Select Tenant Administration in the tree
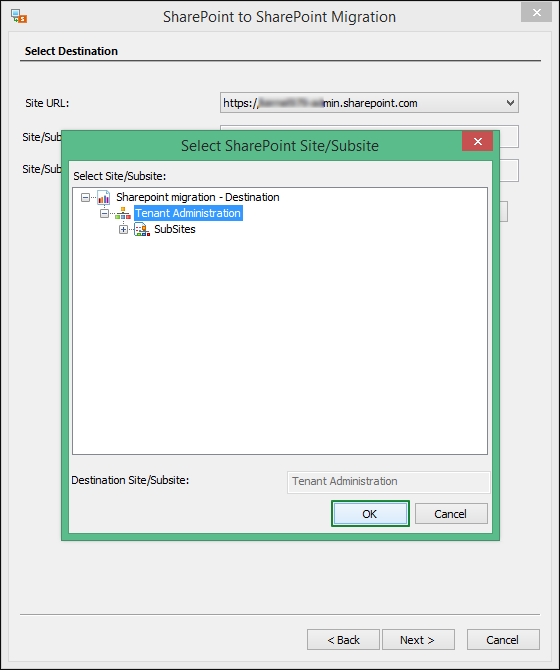 188,213
